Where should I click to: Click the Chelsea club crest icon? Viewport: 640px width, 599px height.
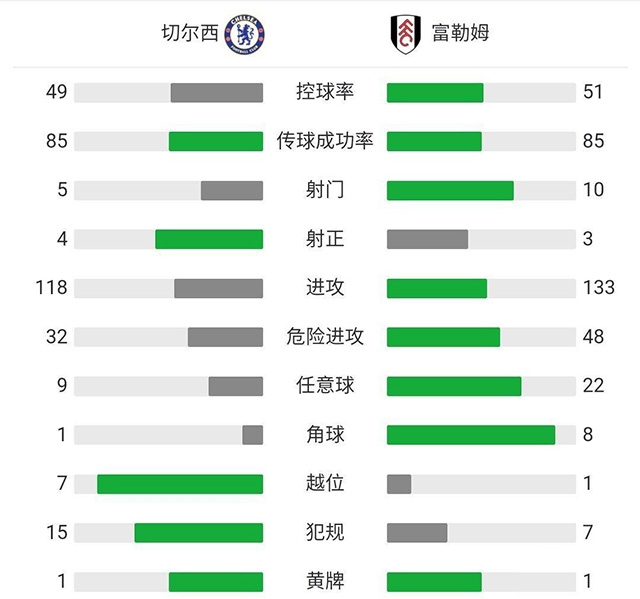pos(245,33)
